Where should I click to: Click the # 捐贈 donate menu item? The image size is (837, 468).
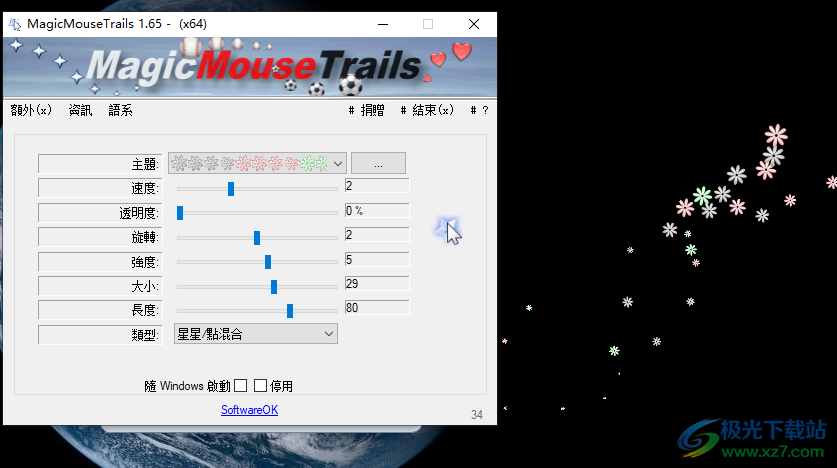[x=366, y=110]
